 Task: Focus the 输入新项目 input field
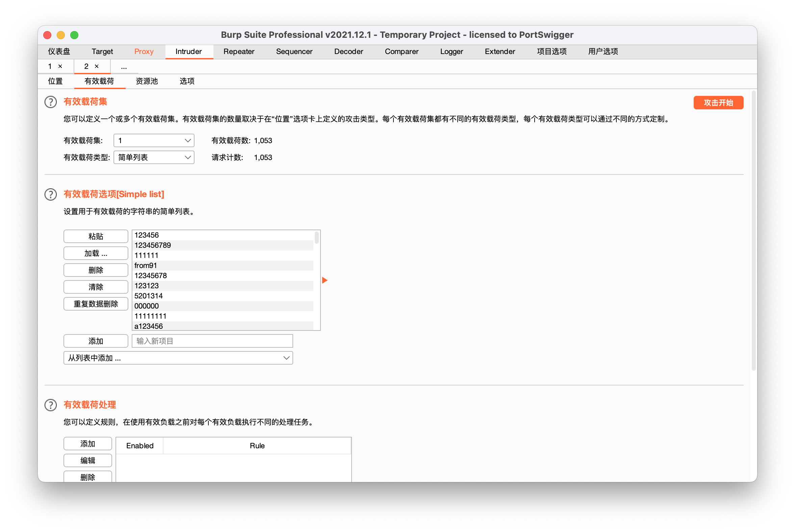pyautogui.click(x=212, y=341)
